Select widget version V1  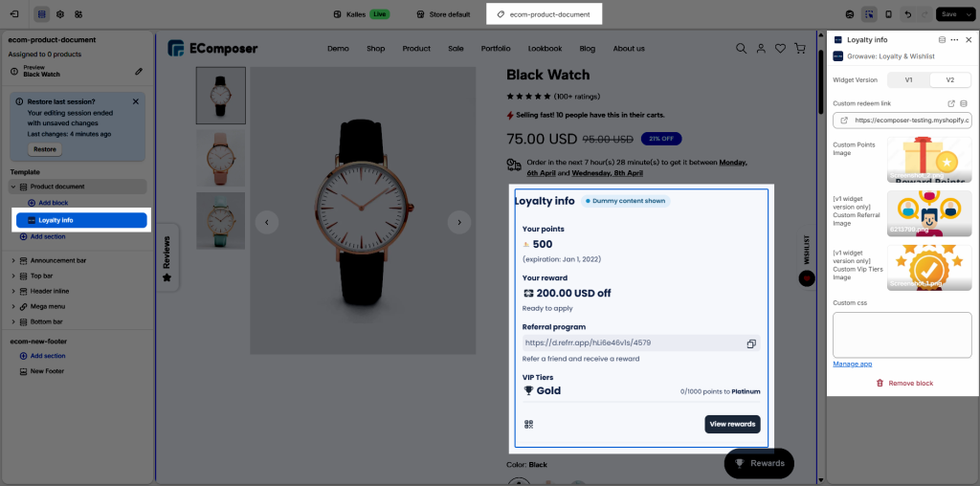908,80
